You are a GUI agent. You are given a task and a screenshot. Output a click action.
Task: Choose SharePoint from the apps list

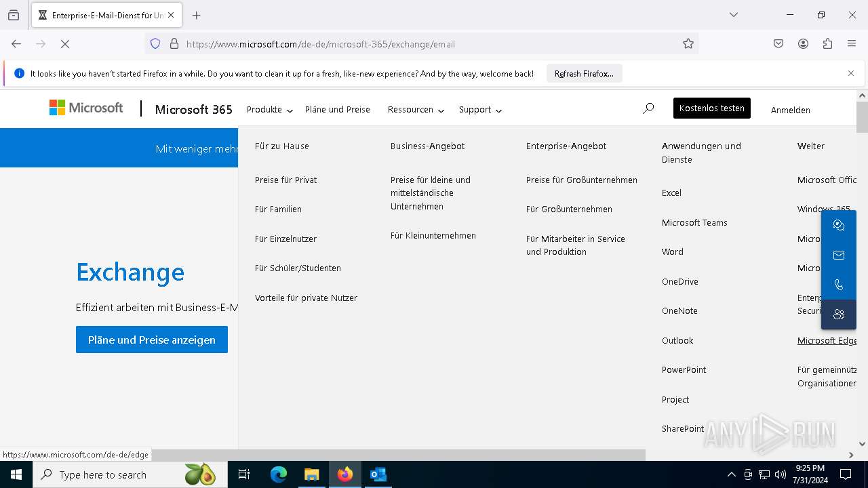point(683,429)
